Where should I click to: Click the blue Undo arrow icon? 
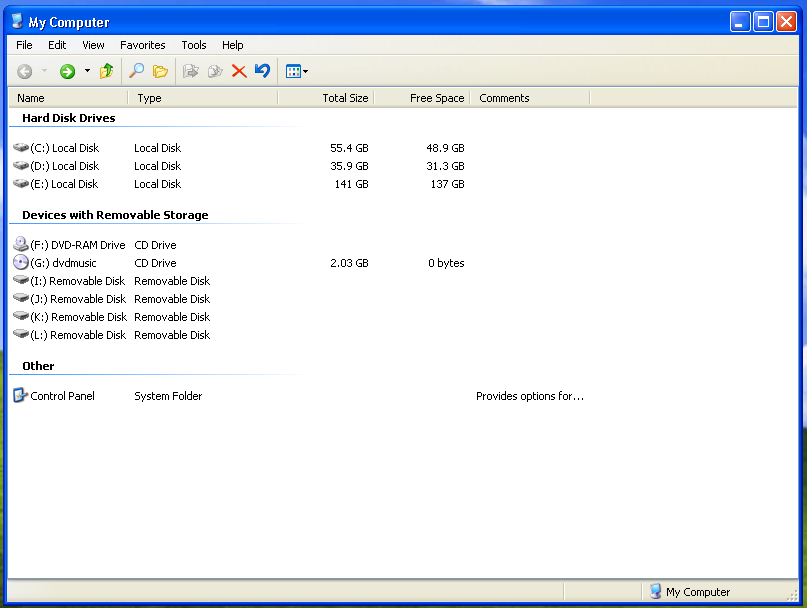[x=262, y=71]
